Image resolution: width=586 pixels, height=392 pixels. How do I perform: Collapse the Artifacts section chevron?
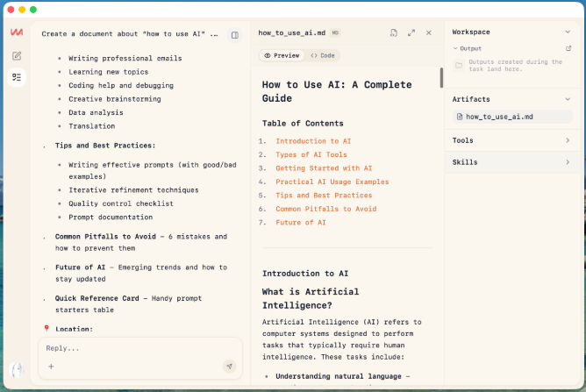568,99
